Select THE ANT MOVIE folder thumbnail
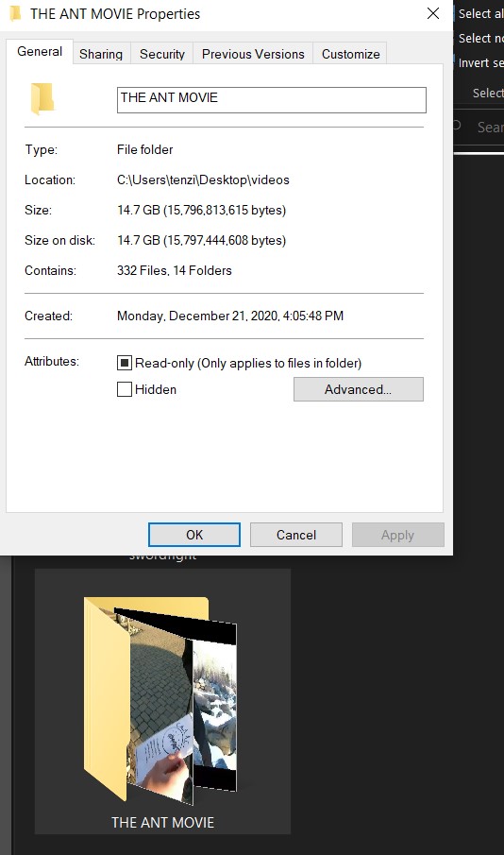The image size is (504, 855). pyautogui.click(x=162, y=701)
